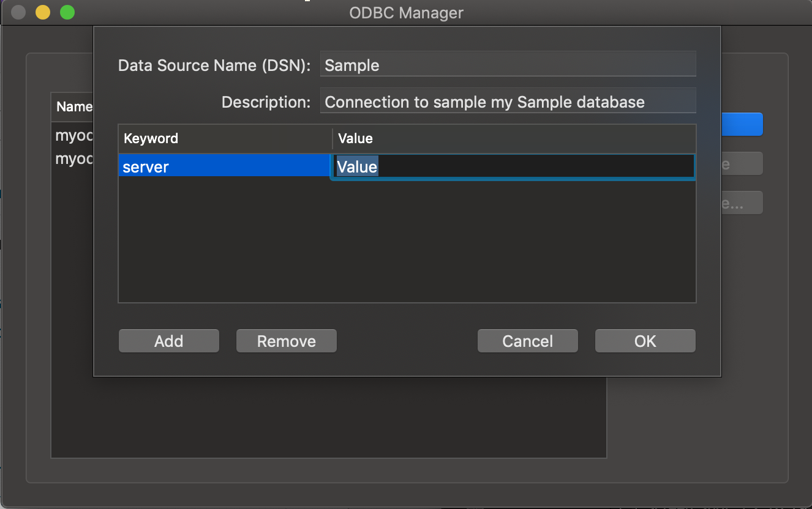Viewport: 812px width, 509px height.
Task: Click the Add keyword button
Action: pyautogui.click(x=168, y=341)
